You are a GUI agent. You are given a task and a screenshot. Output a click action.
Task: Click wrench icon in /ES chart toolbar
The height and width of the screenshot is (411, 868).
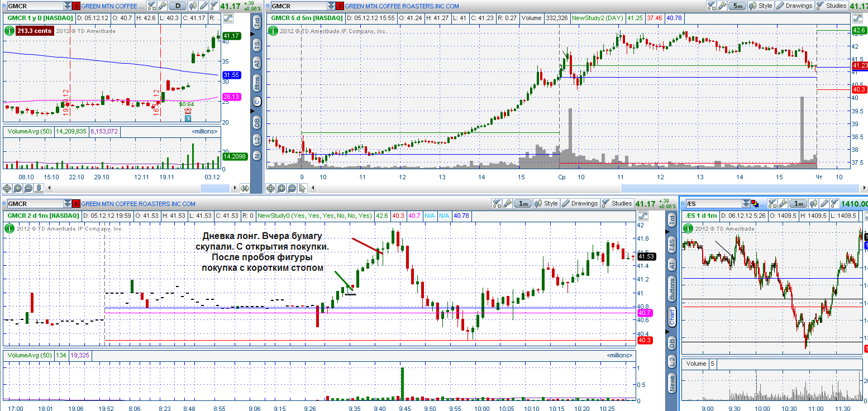[x=783, y=203]
